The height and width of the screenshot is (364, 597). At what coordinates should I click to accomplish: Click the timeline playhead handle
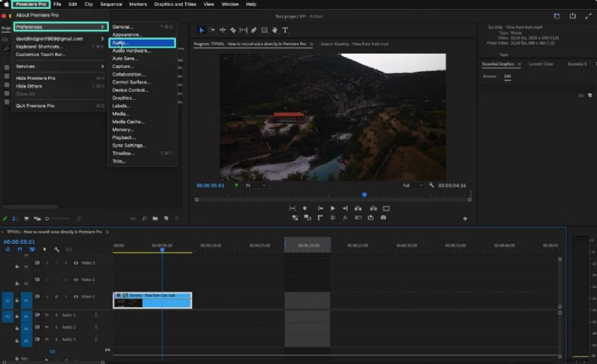click(162, 250)
